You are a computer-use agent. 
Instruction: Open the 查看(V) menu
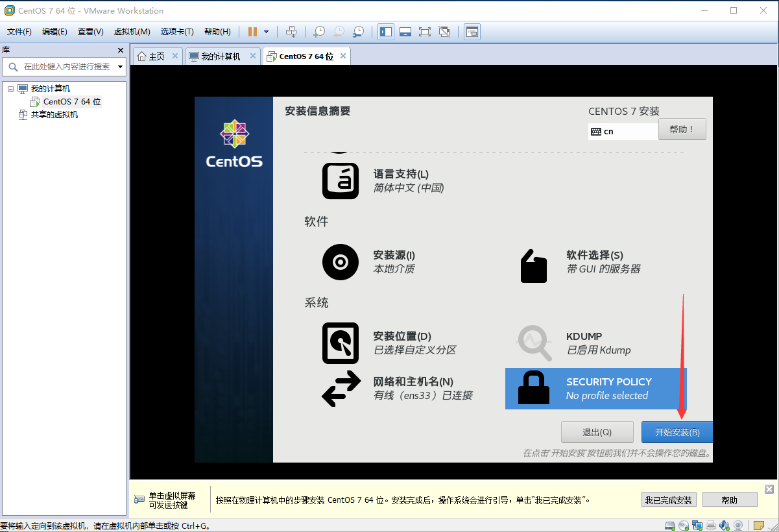click(x=90, y=32)
